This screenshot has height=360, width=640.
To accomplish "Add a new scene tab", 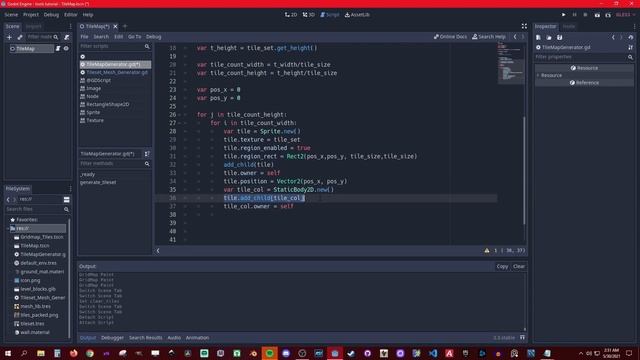I will point(125,27).
